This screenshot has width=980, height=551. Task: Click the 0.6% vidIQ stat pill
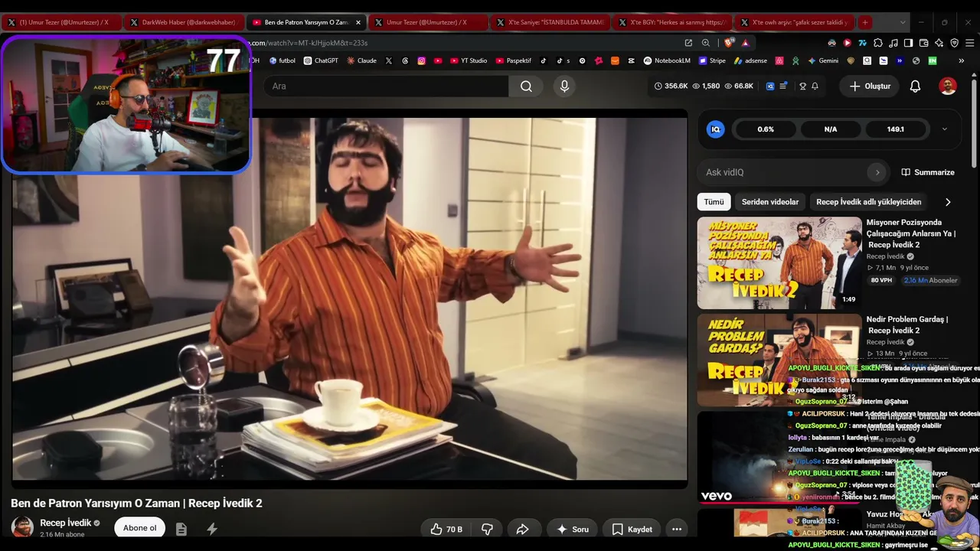pyautogui.click(x=766, y=129)
